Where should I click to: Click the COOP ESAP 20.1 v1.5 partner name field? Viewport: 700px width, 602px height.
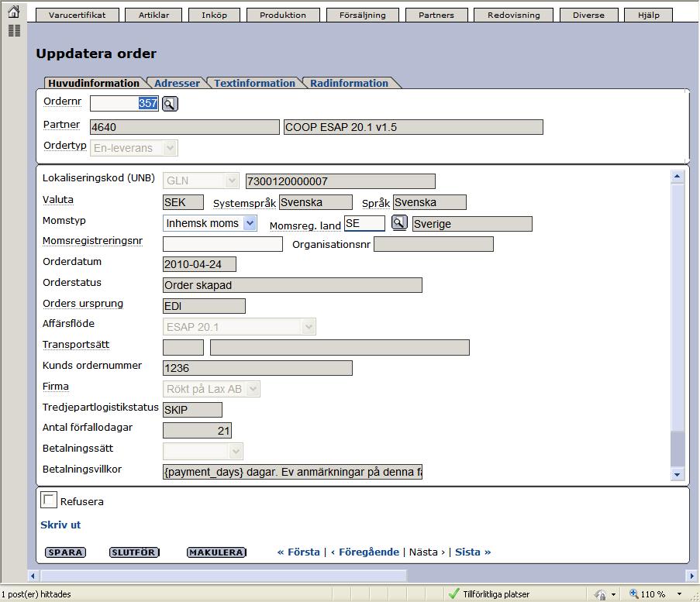[x=413, y=127]
